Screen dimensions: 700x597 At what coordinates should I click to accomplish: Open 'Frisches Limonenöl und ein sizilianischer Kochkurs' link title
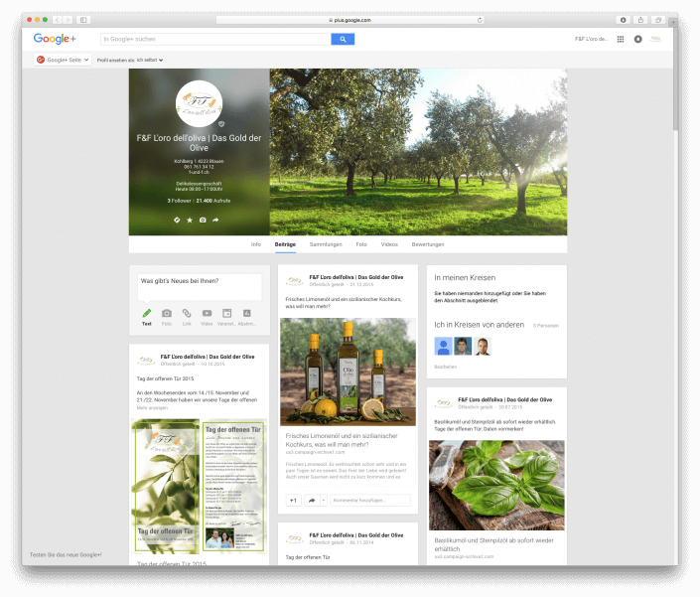342,440
